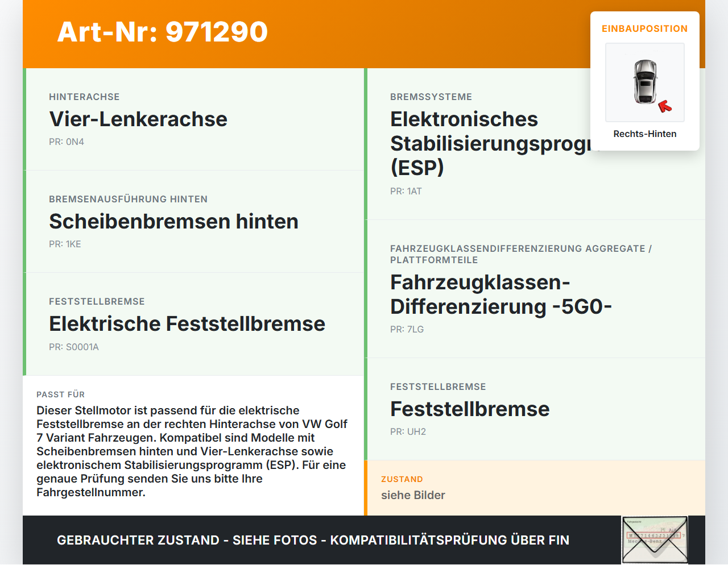Image resolution: width=728 pixels, height=565 pixels.
Task: Click the car top-view Einbauposition icon
Action: (x=644, y=82)
